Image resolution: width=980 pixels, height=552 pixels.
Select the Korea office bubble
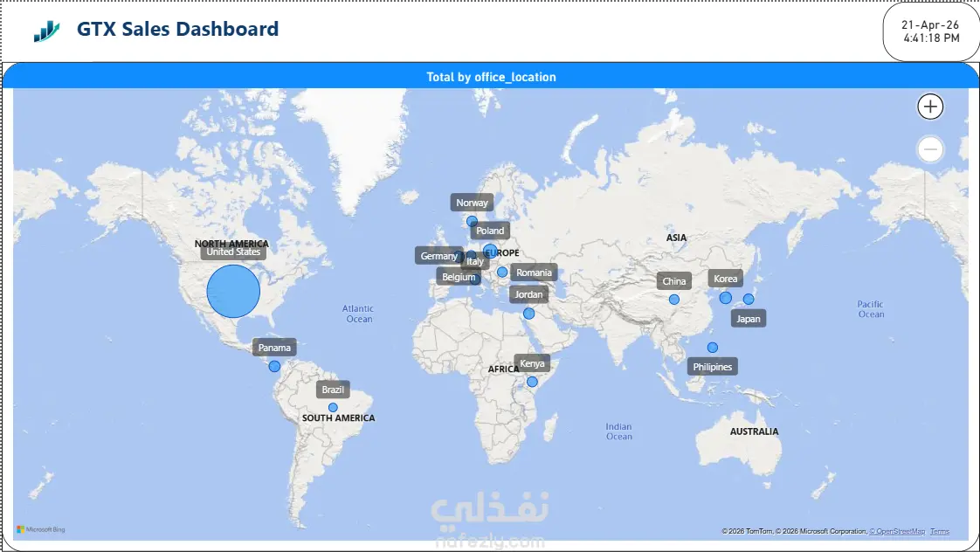(725, 298)
